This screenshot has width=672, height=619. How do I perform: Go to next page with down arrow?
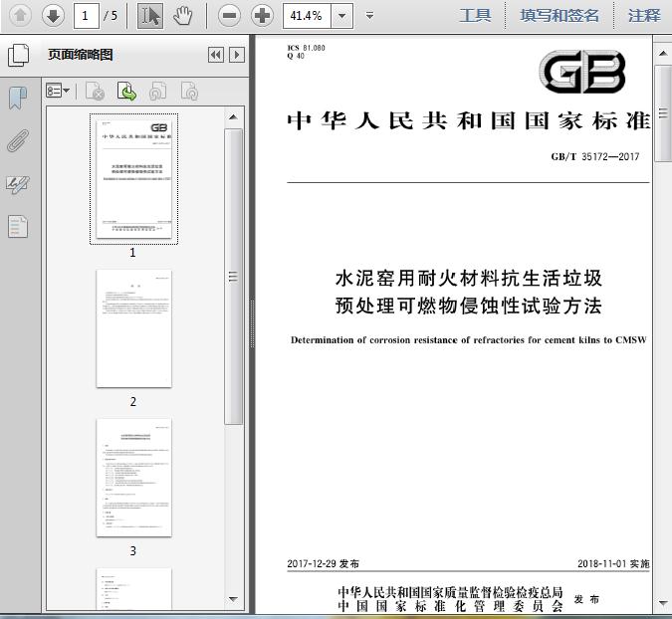point(54,15)
